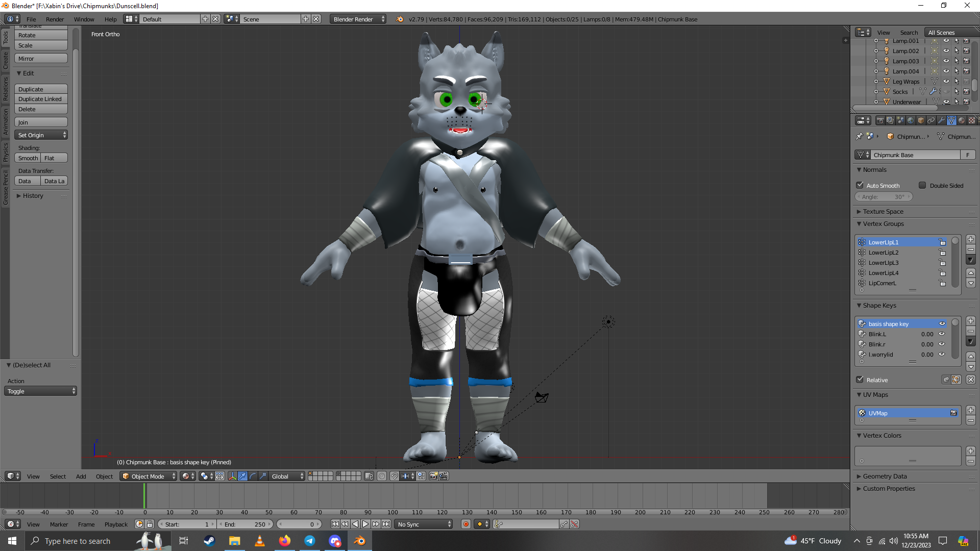This screenshot has width=980, height=551.
Task: Open the Material properties tab
Action: tap(962, 120)
